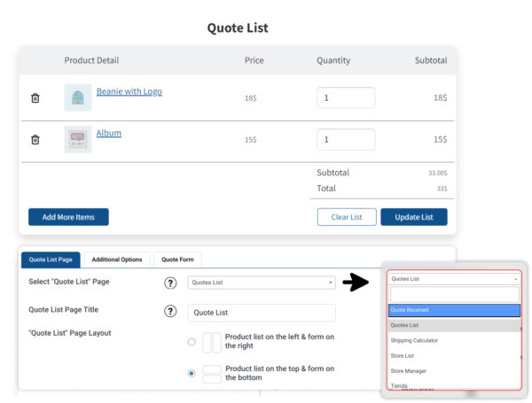Choose Quote Received in dropdown list
Image resolution: width=532 pixels, height=403 pixels.
coord(454,310)
